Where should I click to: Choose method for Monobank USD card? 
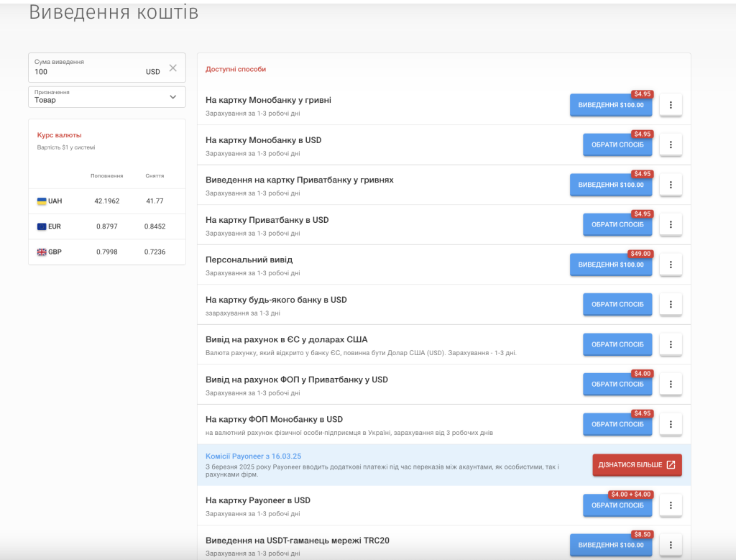pyautogui.click(x=617, y=144)
